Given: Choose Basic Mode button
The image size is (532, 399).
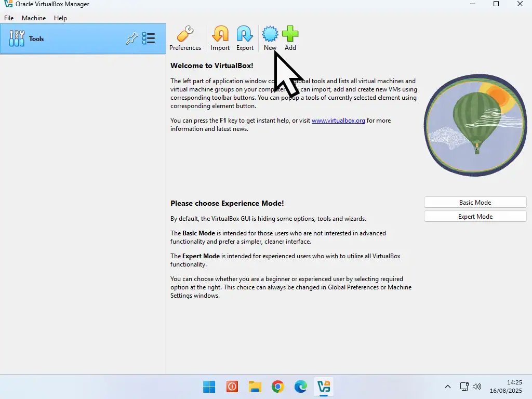Looking at the screenshot, I should (475, 203).
